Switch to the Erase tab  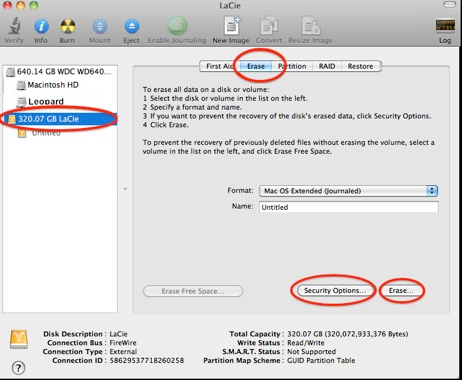[256, 66]
